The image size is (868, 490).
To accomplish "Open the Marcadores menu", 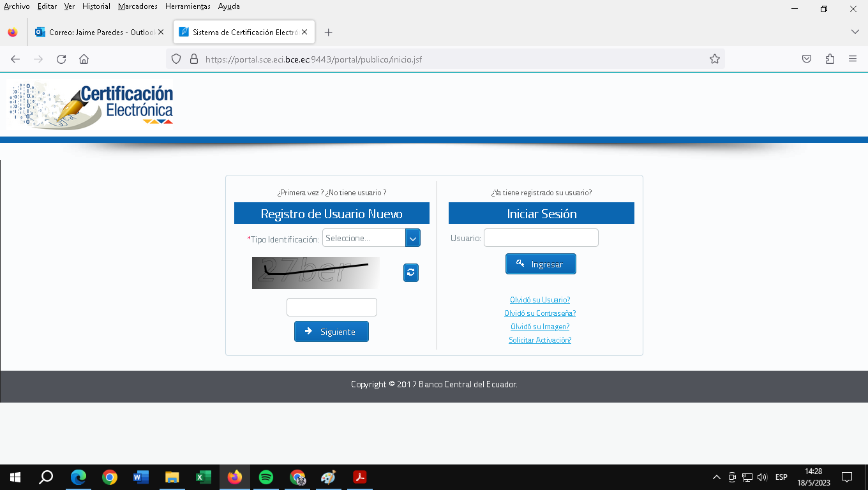I will pos(137,6).
